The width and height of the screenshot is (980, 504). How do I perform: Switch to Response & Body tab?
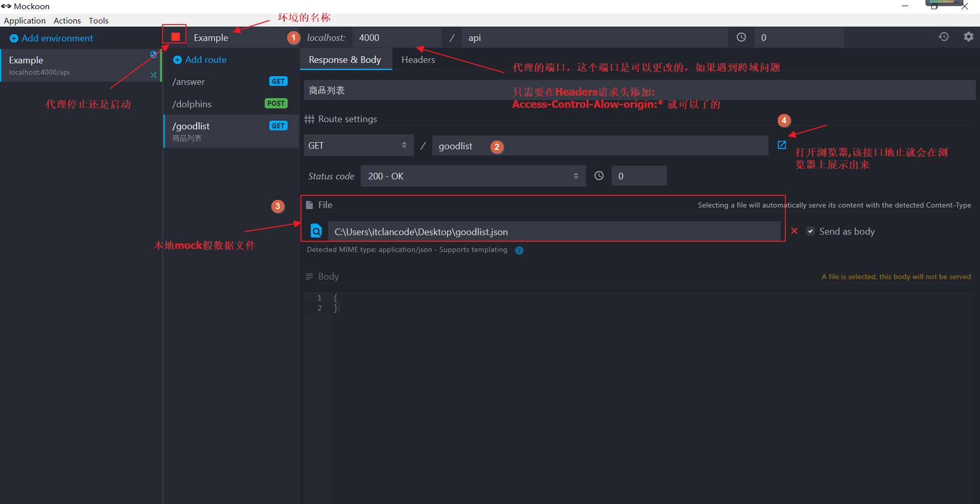point(345,60)
